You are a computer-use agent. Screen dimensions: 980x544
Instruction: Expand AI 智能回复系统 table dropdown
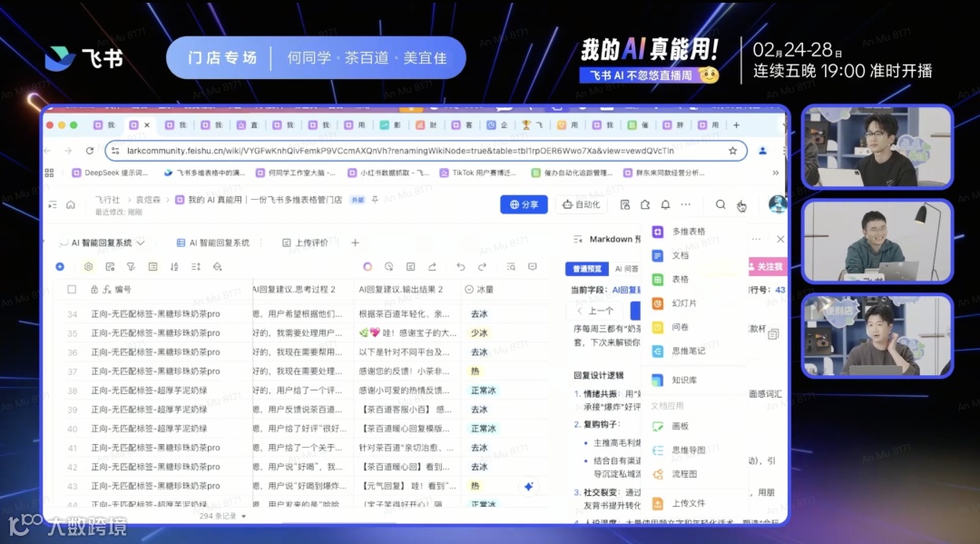[x=141, y=242]
